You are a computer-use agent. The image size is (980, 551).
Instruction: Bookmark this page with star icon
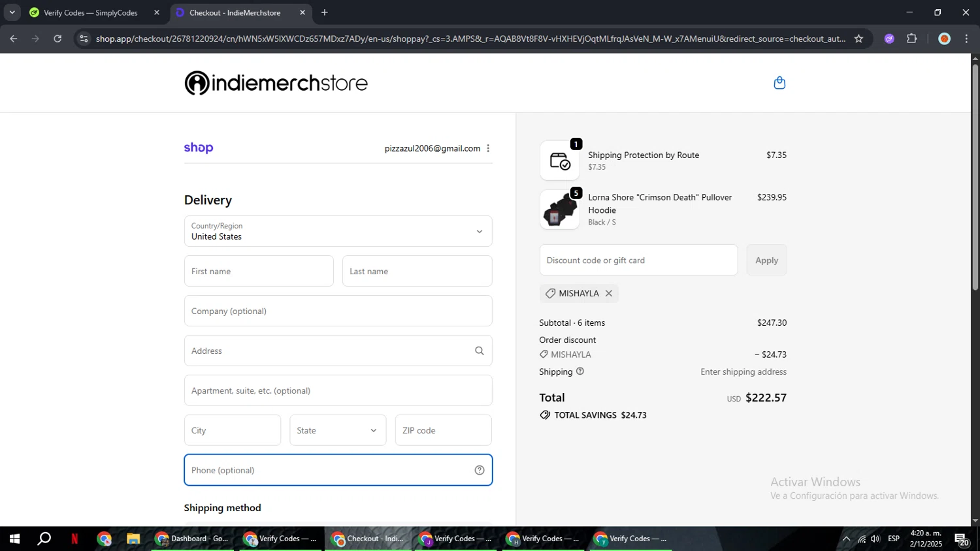pos(858,39)
